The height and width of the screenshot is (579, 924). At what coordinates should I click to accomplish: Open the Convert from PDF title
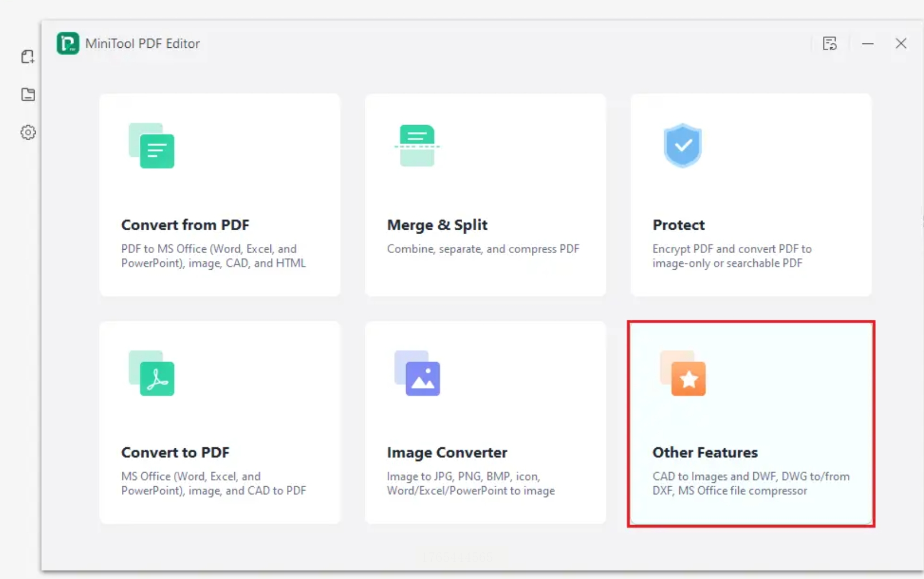pyautogui.click(x=185, y=225)
